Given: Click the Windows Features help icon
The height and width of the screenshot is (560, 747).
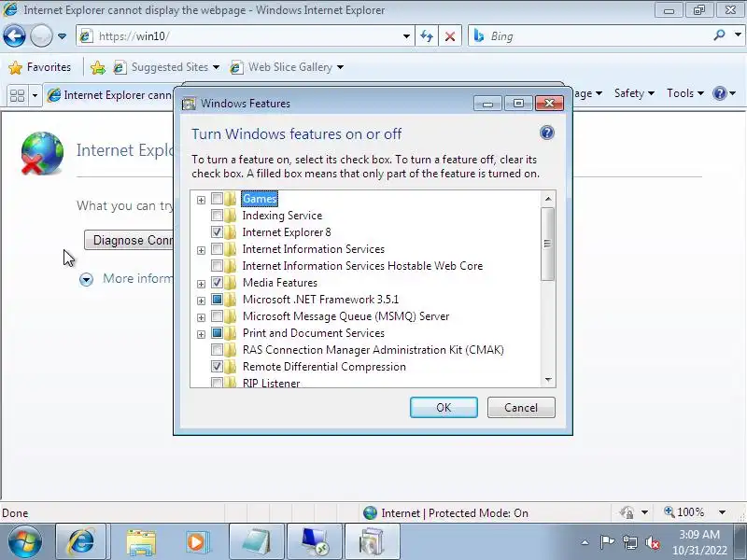Looking at the screenshot, I should click(x=547, y=133).
